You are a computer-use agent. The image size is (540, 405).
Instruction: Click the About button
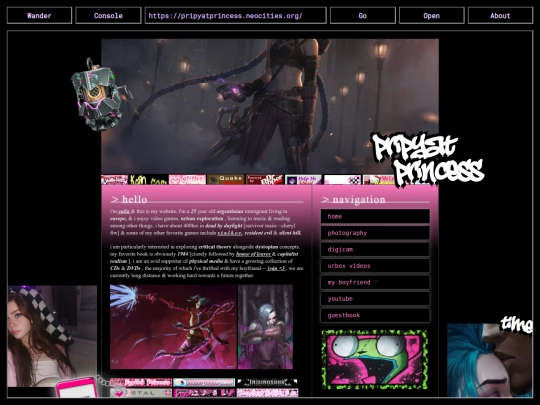500,16
